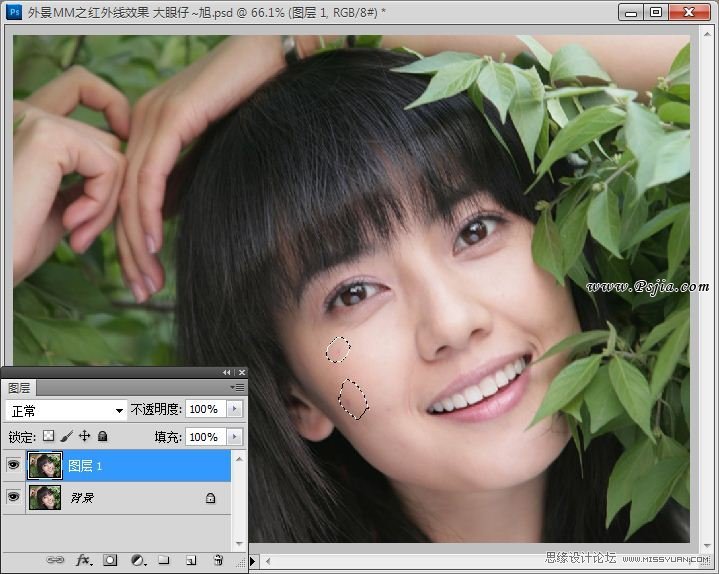Screen dimensions: 719x574
Task: Click the 填充 100% value field
Action: pos(206,437)
